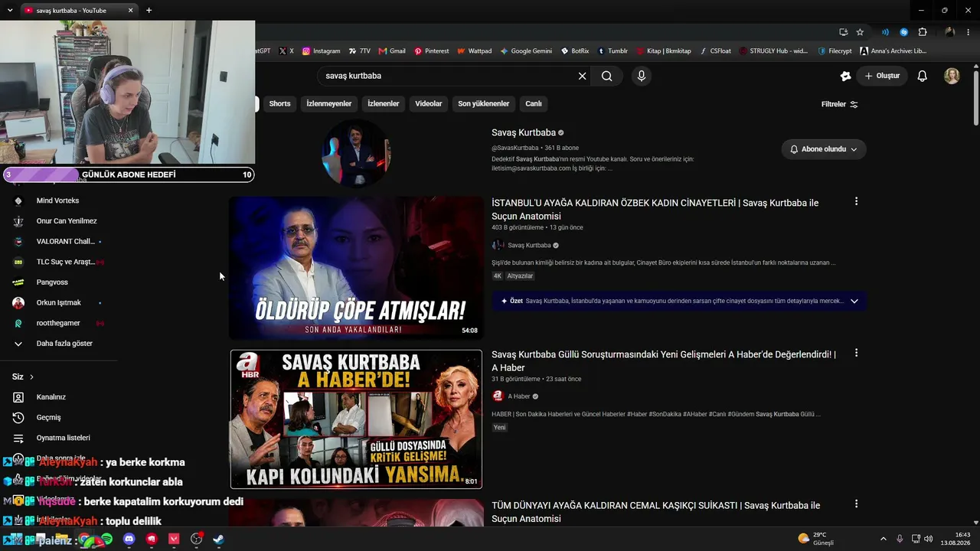
Task: Open the CSFloat bookmark
Action: point(715,51)
